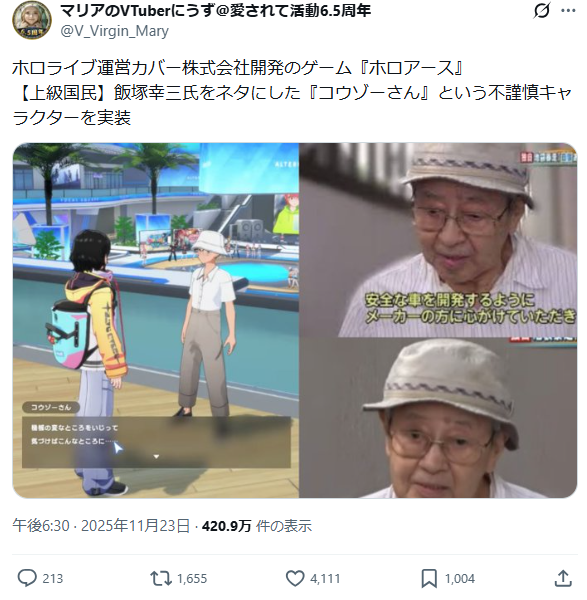Viewport: 587px width, 600px height.
Task: Click the reply speech bubble icon
Action: (x=27, y=578)
